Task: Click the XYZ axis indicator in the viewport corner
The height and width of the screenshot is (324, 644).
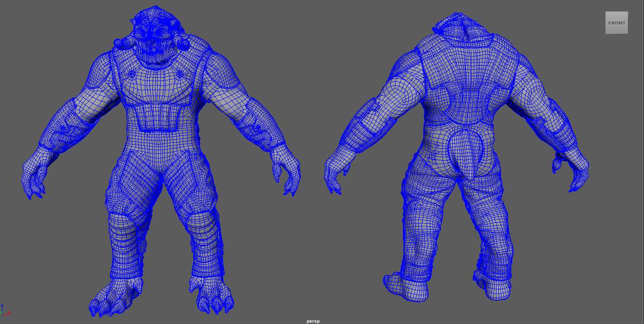Action: pyautogui.click(x=5, y=310)
